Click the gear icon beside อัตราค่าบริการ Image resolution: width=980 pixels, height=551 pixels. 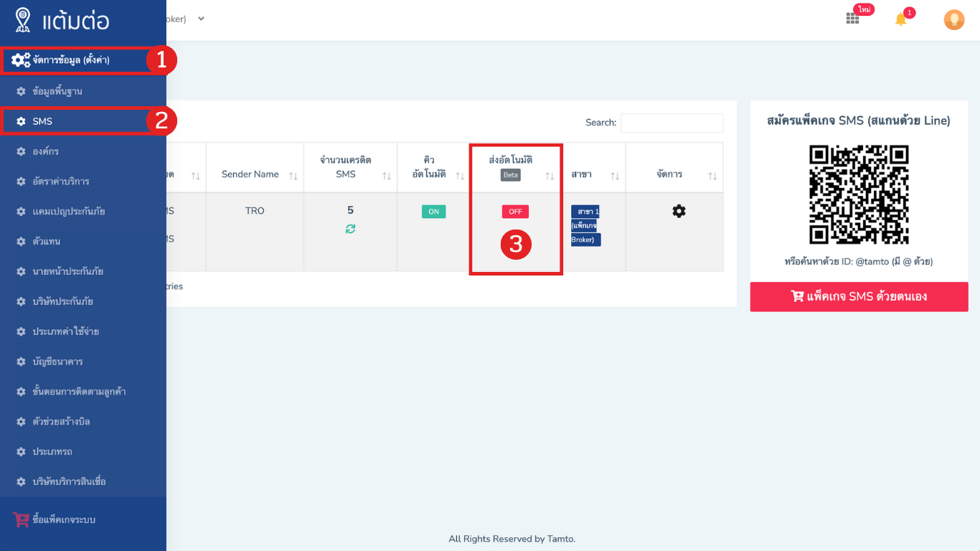[x=21, y=182]
